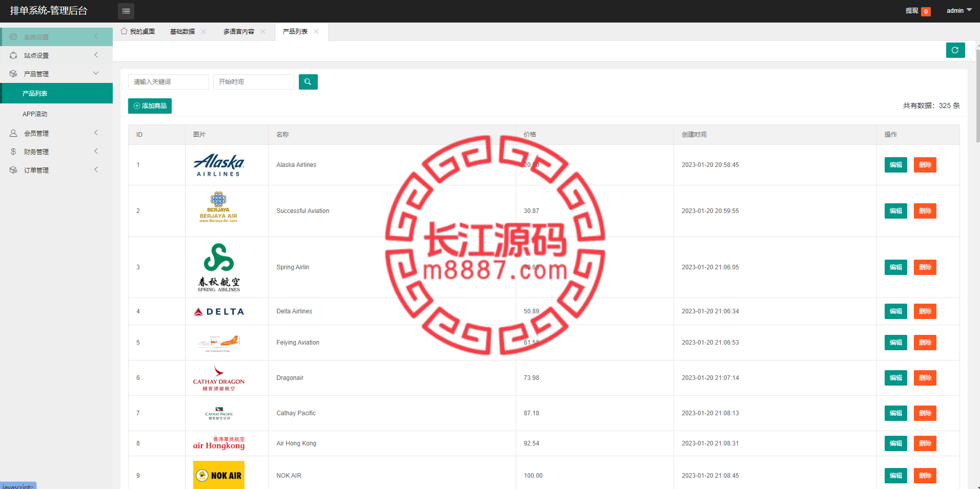This screenshot has width=980, height=489.
Task: Close the 产品列表 tab
Action: coord(316,32)
